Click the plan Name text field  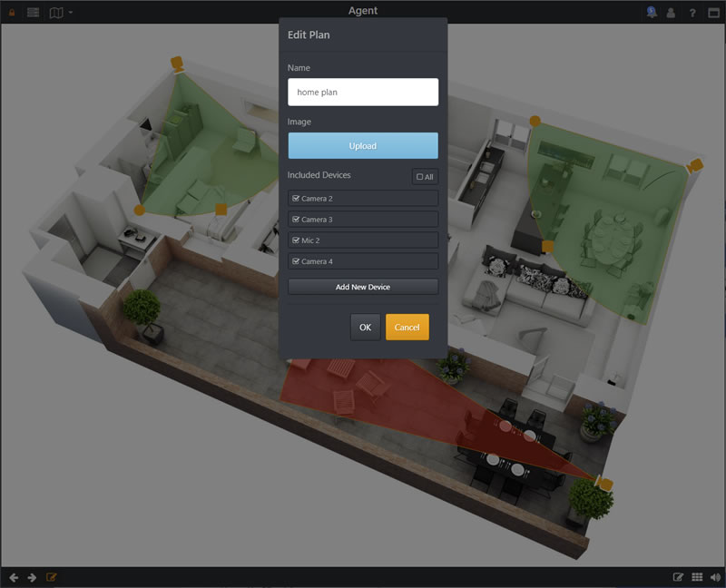[x=363, y=91]
